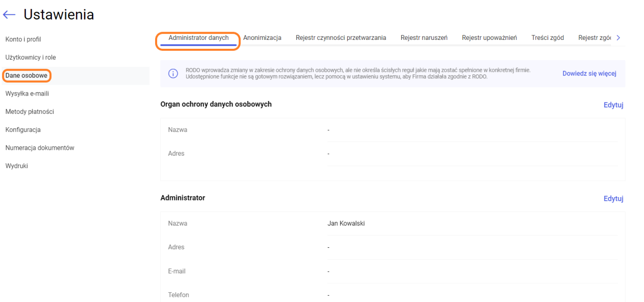Image resolution: width=644 pixels, height=302 pixels.
Task: Open the Administrator danych tab
Action: coord(198,38)
